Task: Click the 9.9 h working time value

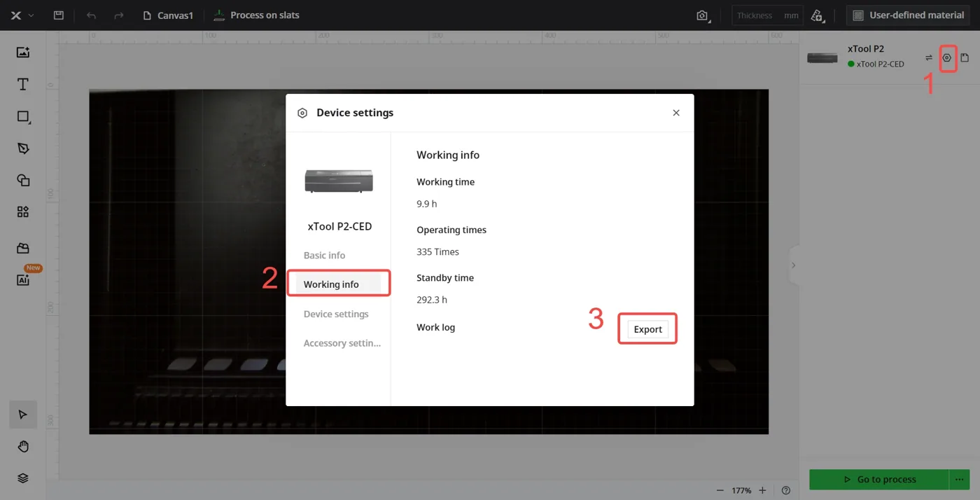Action: click(426, 204)
